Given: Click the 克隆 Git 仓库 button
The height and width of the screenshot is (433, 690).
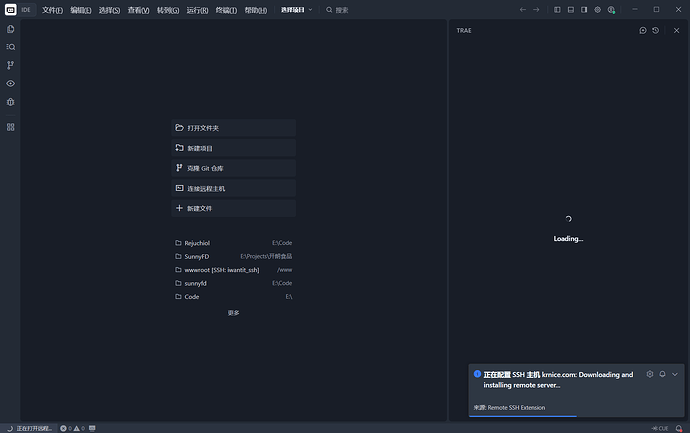Looking at the screenshot, I should click(234, 168).
